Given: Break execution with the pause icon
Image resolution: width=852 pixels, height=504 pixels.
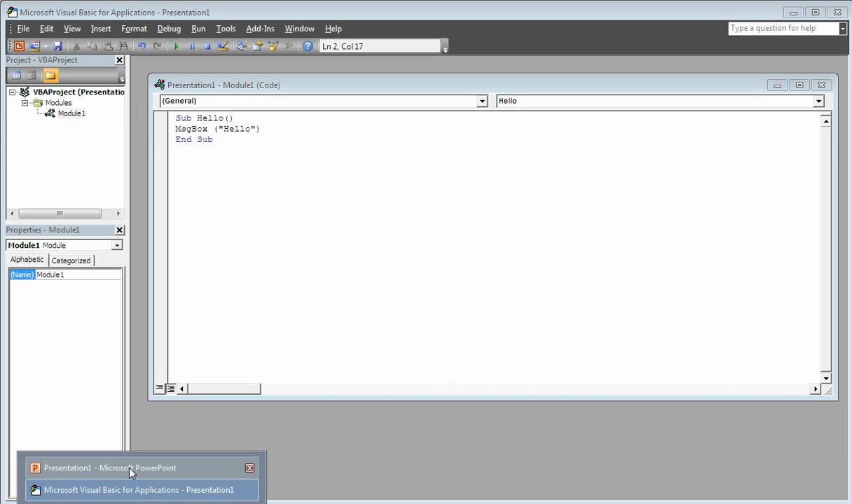Looking at the screenshot, I should tap(192, 46).
